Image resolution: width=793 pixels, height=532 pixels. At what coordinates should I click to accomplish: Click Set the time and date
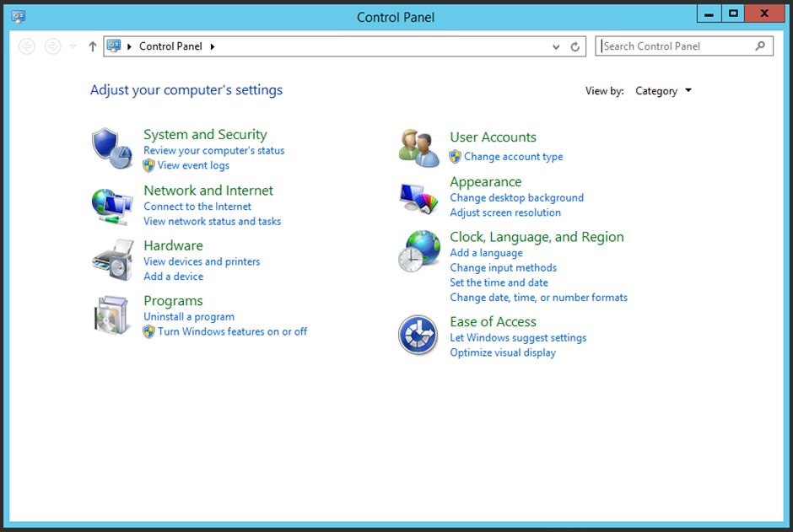(499, 282)
